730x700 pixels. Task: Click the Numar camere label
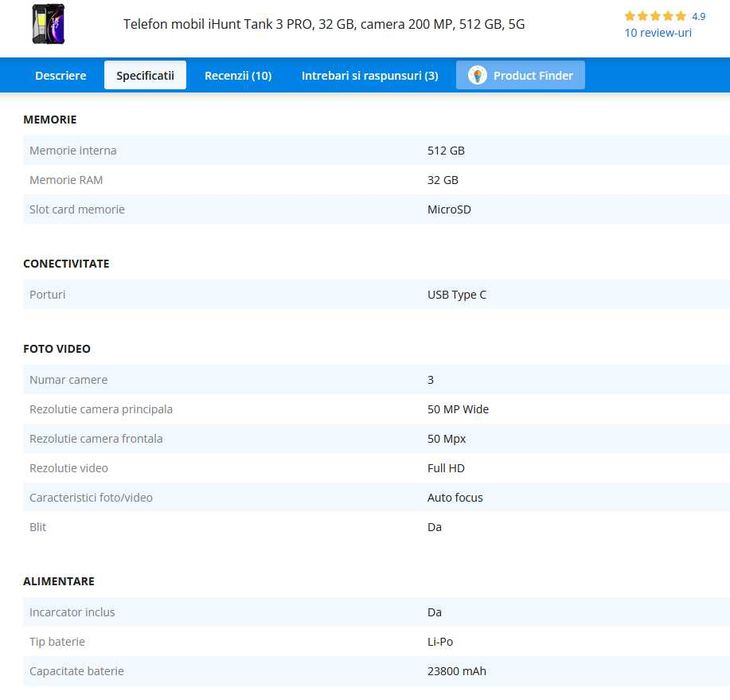tap(68, 380)
